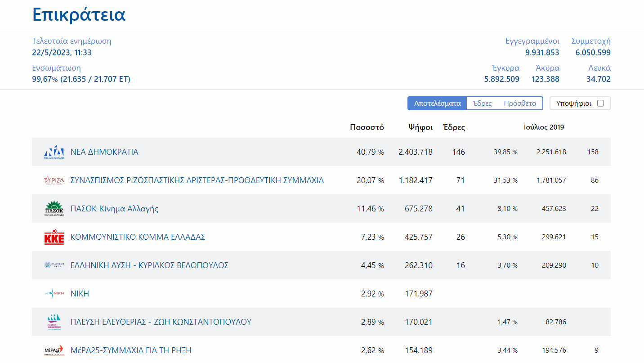This screenshot has height=363, width=644.
Task: Open the ΝΕΑ ΔΗΜΟΚΡΑΤΙΑ party link
Action: [x=104, y=152]
